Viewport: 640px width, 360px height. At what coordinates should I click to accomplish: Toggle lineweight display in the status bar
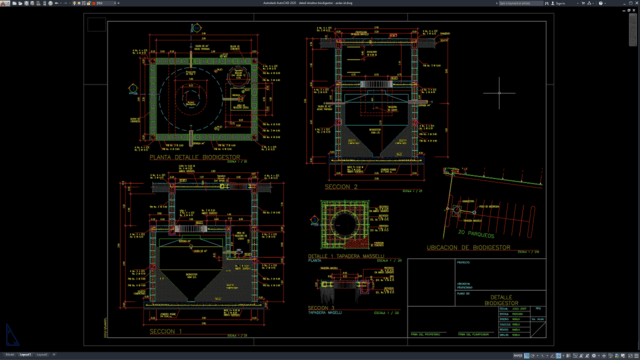click(568, 356)
